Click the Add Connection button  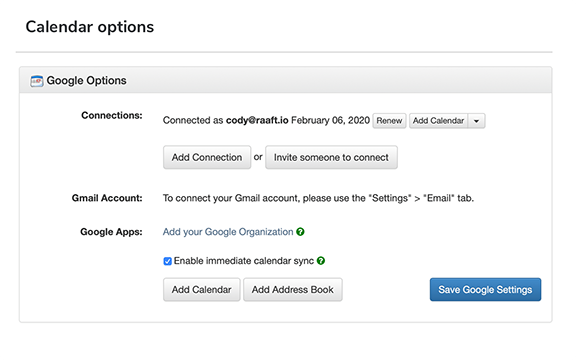(207, 157)
